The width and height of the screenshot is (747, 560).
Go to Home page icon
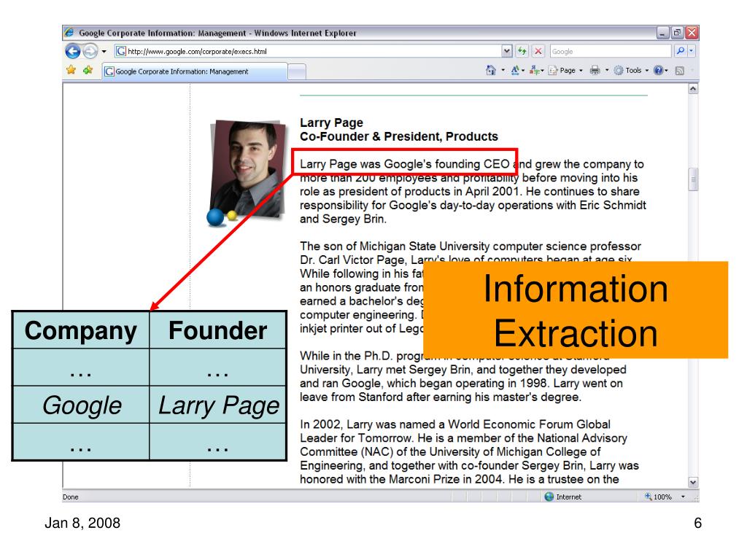[491, 71]
